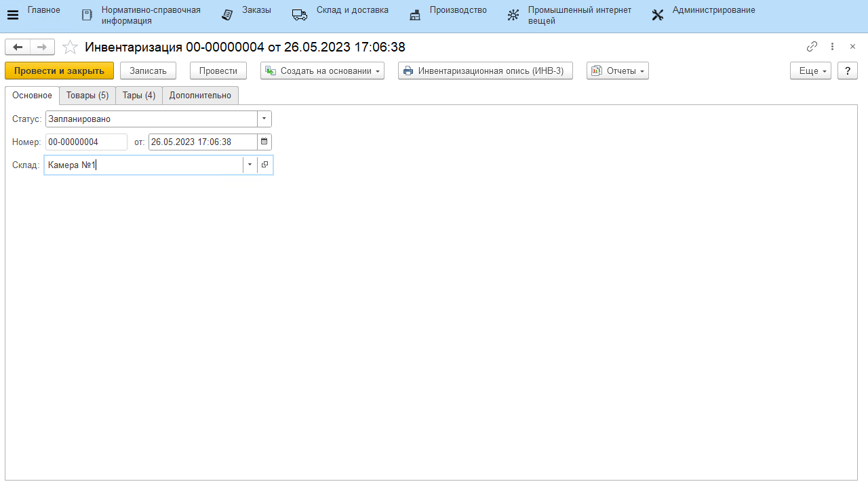Click the Номер input field

[x=86, y=142]
